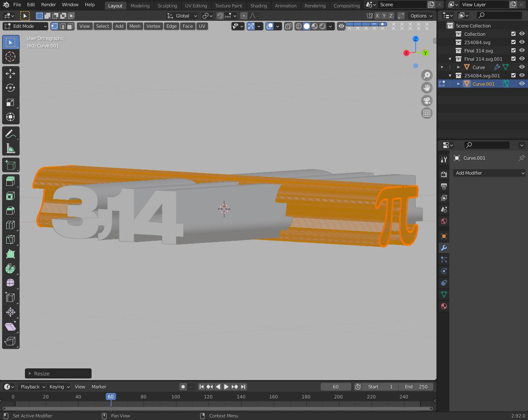Screen dimensions: 528x420
Task: Select the Poly Build tool
Action: point(10,254)
